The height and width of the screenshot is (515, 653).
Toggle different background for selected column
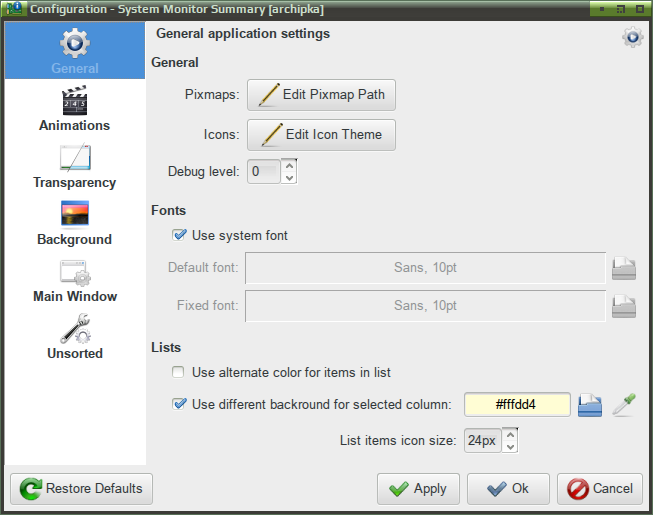point(179,404)
